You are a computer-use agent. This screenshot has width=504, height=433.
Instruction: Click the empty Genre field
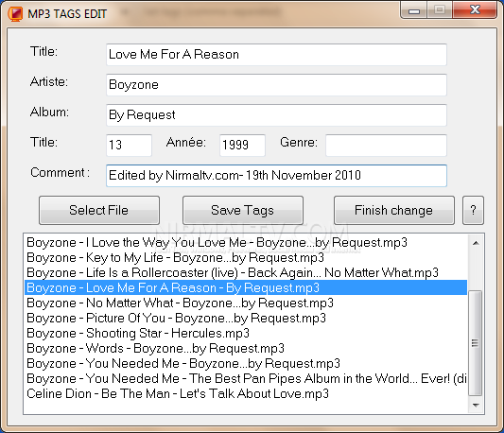click(x=386, y=146)
